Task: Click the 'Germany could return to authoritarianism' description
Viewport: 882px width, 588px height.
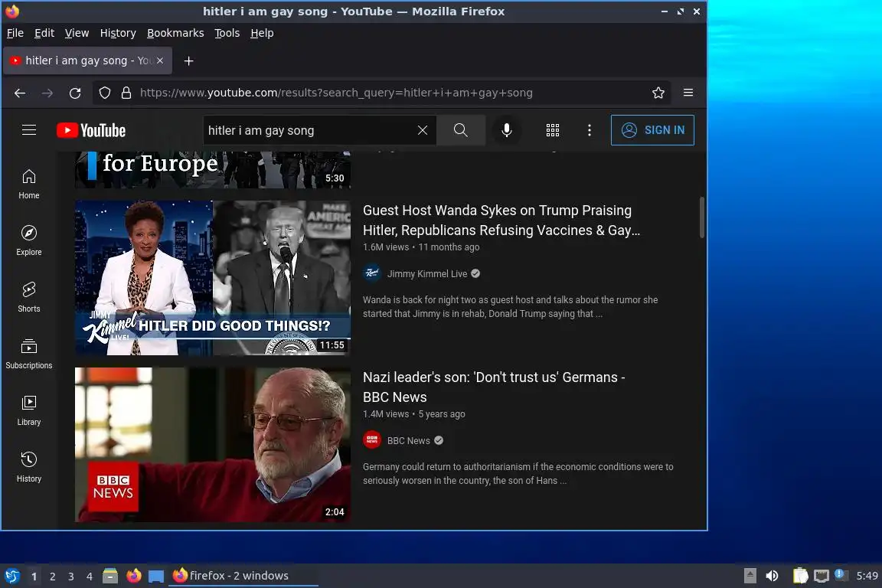Action: click(518, 474)
